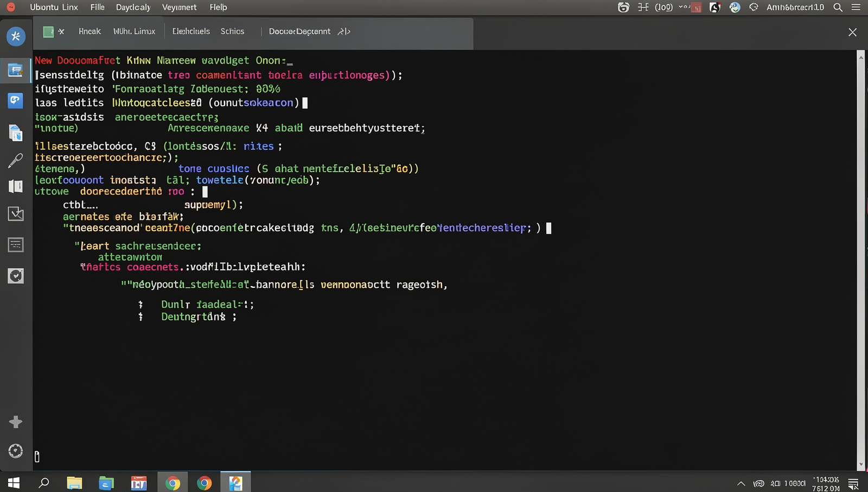Click the red square top bar icon
The height and width of the screenshot is (492, 868).
(697, 8)
